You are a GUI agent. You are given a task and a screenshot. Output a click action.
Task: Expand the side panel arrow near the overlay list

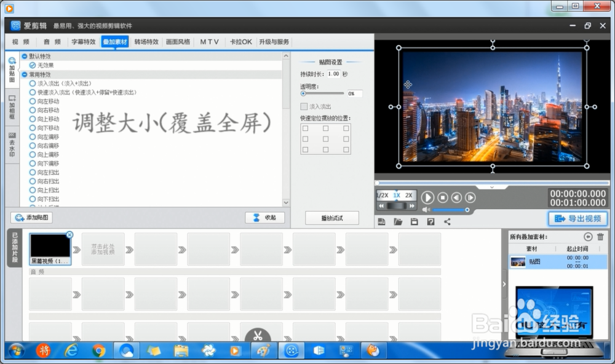504,284
